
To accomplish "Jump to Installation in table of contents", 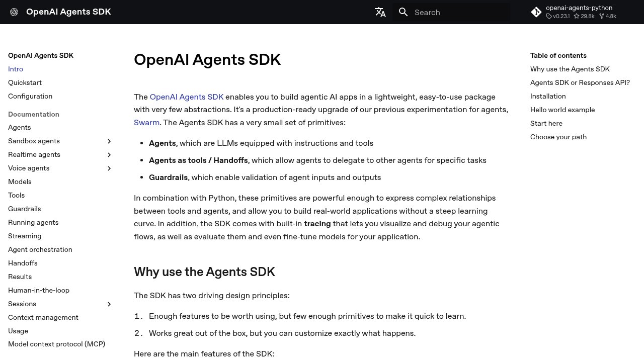I will click(x=548, y=97).
